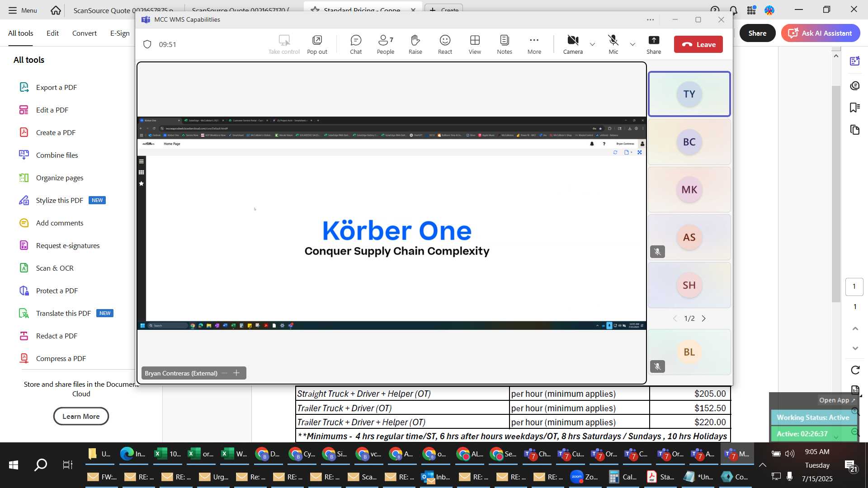Open the People participants list
Screen dimensions: 868x488
click(x=386, y=44)
